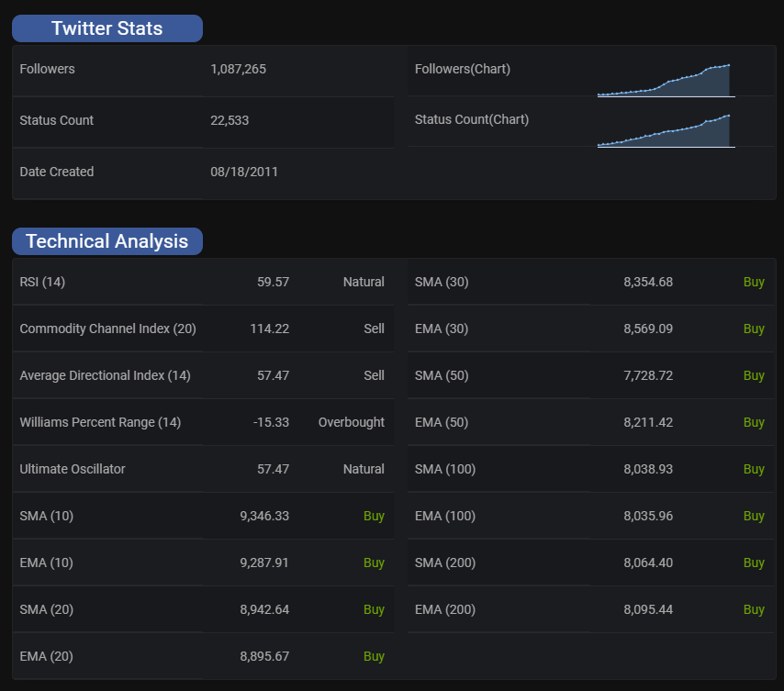This screenshot has width=784, height=691.
Task: Select the CCI value 114.22
Action: [x=270, y=329]
